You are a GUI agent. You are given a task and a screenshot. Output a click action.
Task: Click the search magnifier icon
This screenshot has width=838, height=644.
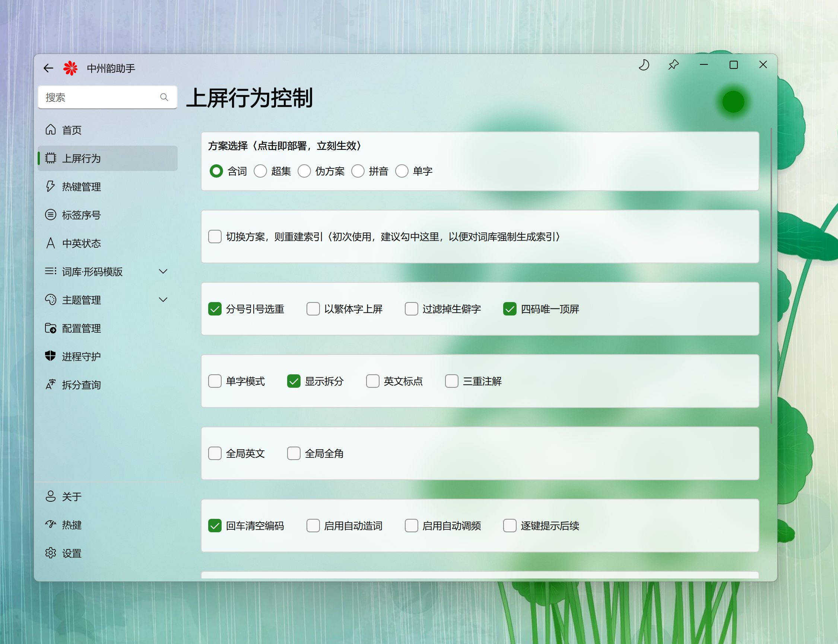point(164,97)
